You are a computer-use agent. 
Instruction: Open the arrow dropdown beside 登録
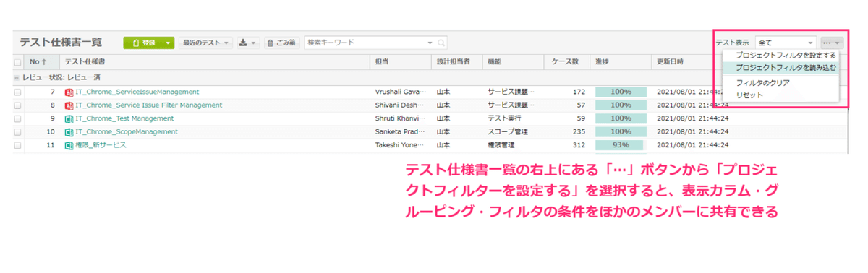pyautogui.click(x=169, y=43)
